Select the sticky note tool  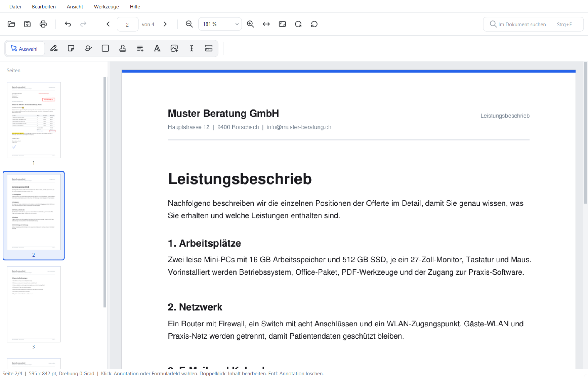(71, 48)
